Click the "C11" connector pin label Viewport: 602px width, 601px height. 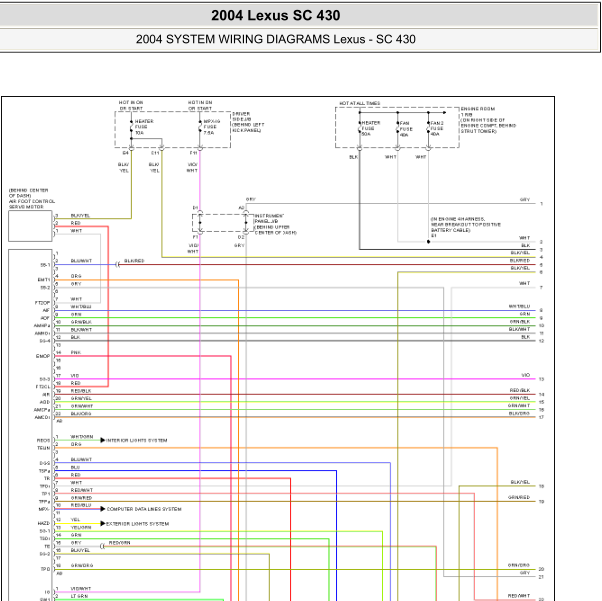(155, 153)
